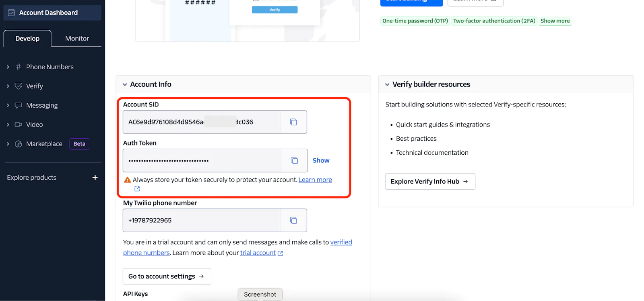Screen dimensions: 644x301
Task: Click the Phone Numbers hash icon
Action: click(x=18, y=67)
